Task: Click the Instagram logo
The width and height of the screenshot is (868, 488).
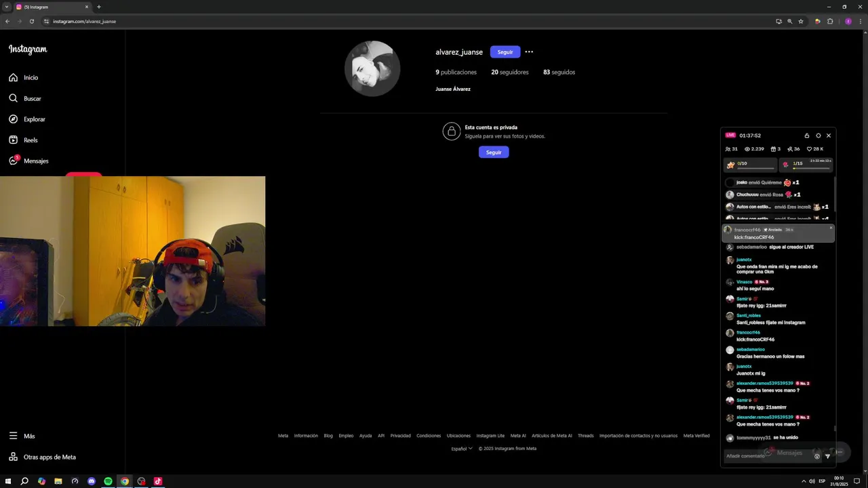Action: [28, 49]
